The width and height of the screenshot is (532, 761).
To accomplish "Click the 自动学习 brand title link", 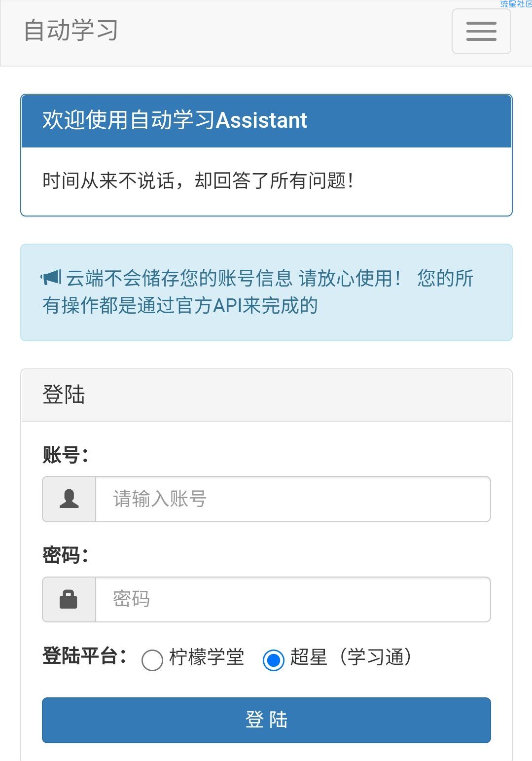I will 71,31.
